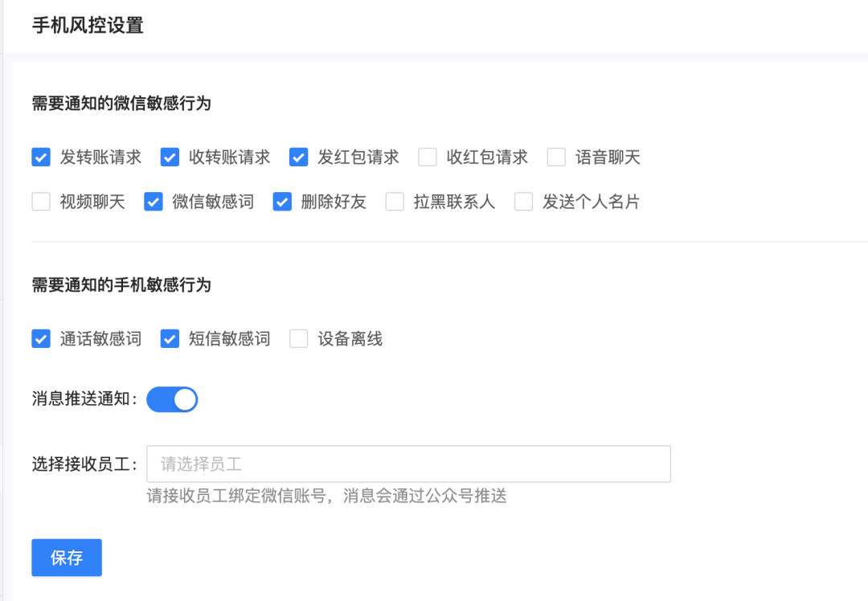Check the 语音聊天 option
Screen dimensions: 868x601
(556, 157)
